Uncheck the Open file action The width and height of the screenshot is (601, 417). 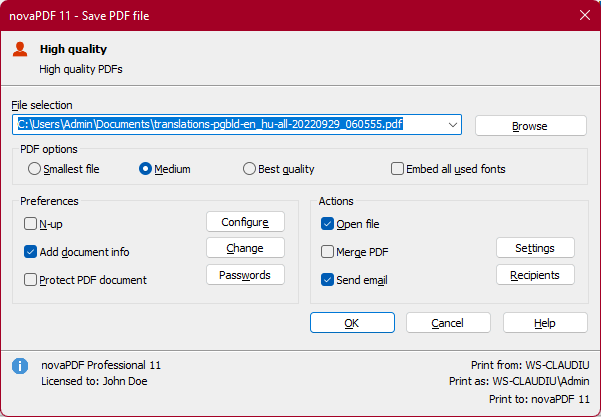pos(328,224)
